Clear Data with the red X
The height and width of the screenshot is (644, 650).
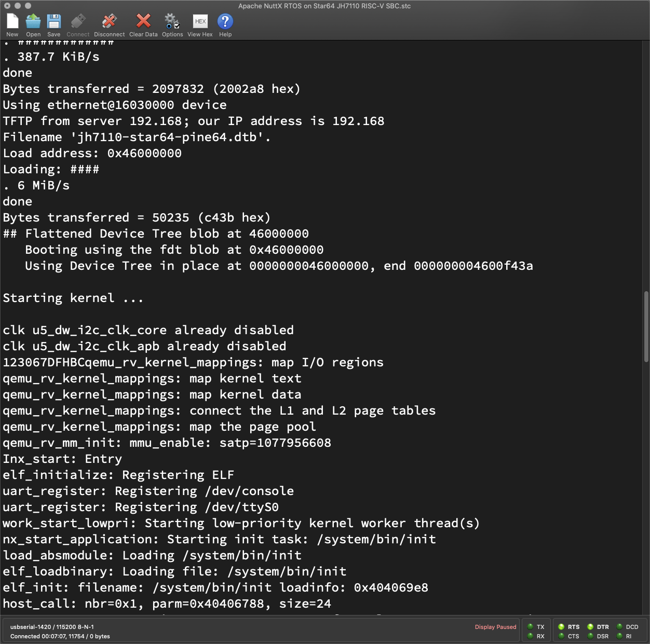tap(143, 21)
